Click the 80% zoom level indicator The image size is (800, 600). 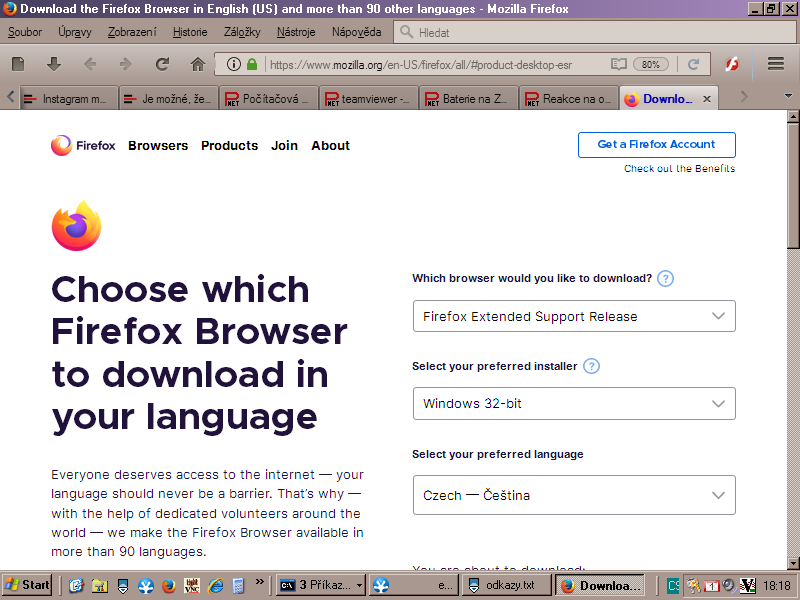[651, 64]
